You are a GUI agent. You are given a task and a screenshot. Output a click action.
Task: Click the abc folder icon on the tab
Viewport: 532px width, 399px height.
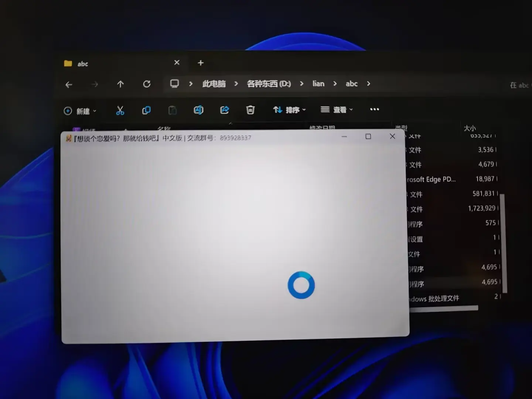(68, 64)
